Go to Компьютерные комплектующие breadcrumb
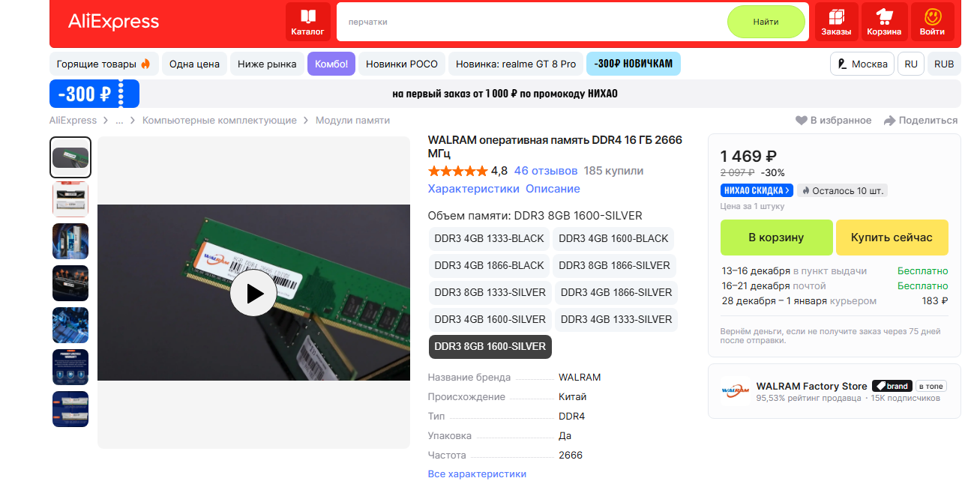 coord(220,121)
